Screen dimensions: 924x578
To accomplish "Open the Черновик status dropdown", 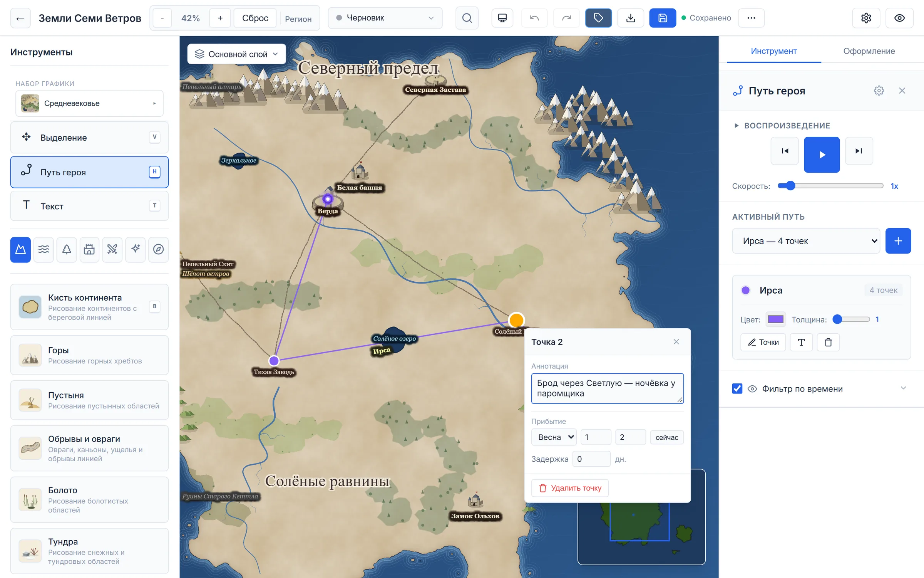I will [x=385, y=18].
